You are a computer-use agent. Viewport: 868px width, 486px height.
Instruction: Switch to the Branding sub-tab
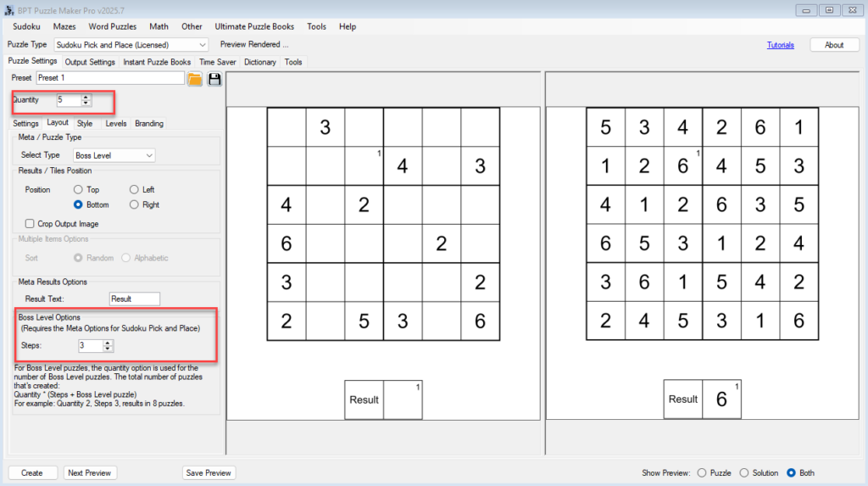pos(149,124)
